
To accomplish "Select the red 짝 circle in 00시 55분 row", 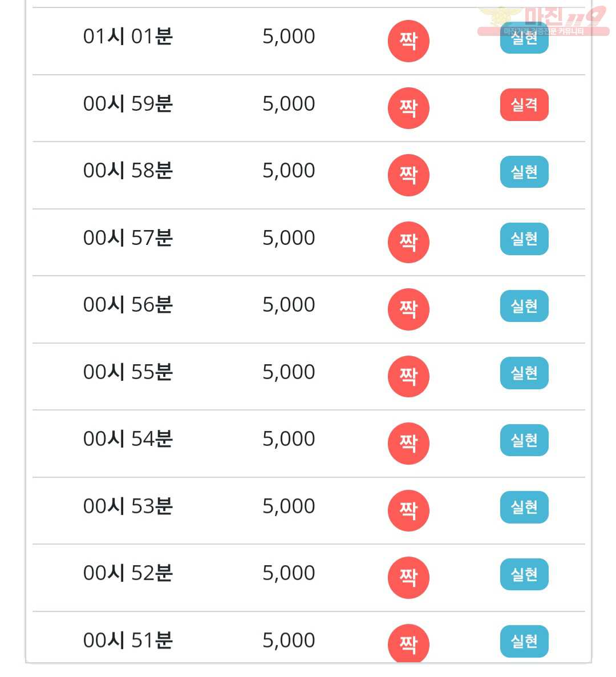I will (408, 376).
